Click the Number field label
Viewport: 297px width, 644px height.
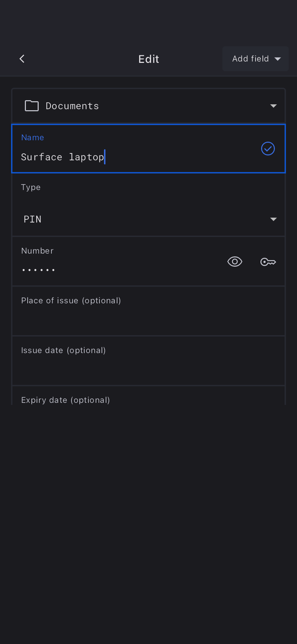[x=37, y=251]
